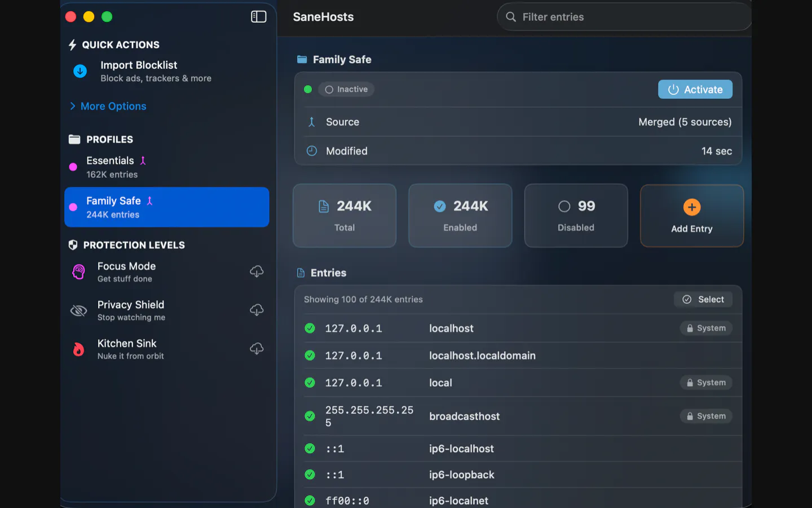Click the broadcasthost hostname
Screen dimensions: 812x508
point(465,417)
